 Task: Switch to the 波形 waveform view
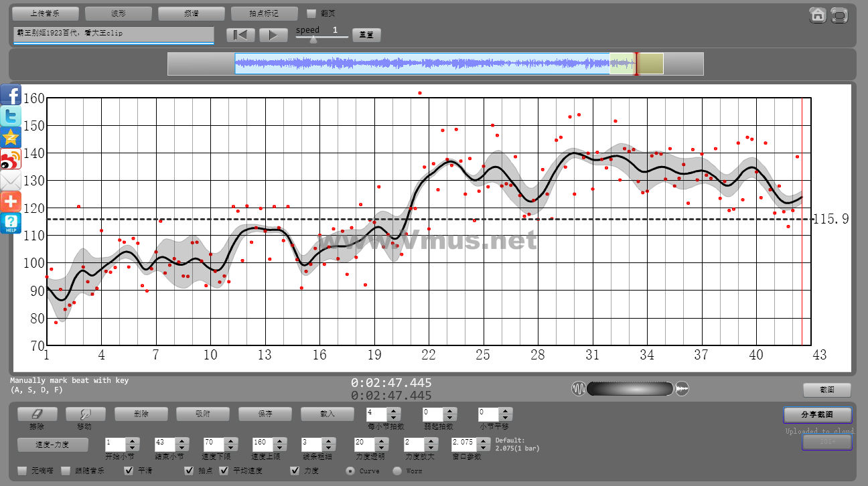coord(119,13)
